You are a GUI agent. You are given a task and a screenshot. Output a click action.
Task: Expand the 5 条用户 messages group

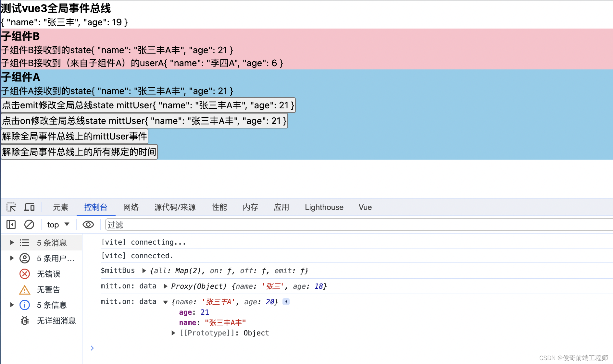pos(12,258)
